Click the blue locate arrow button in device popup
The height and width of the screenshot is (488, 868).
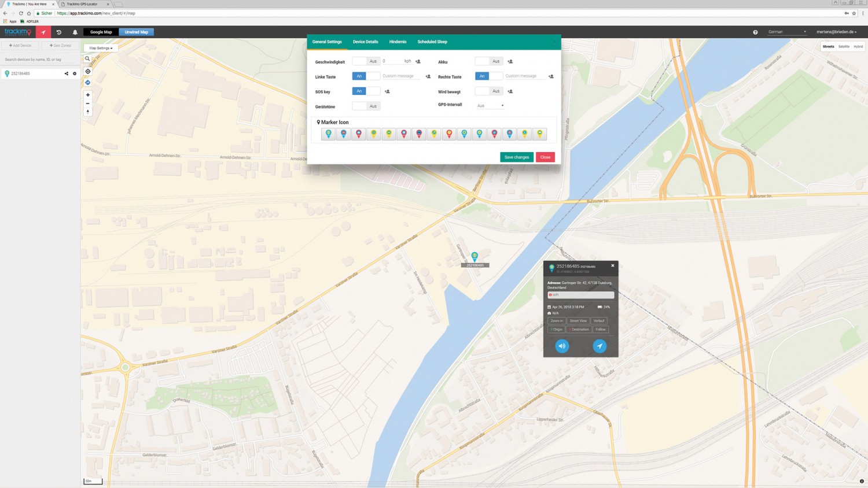click(599, 346)
